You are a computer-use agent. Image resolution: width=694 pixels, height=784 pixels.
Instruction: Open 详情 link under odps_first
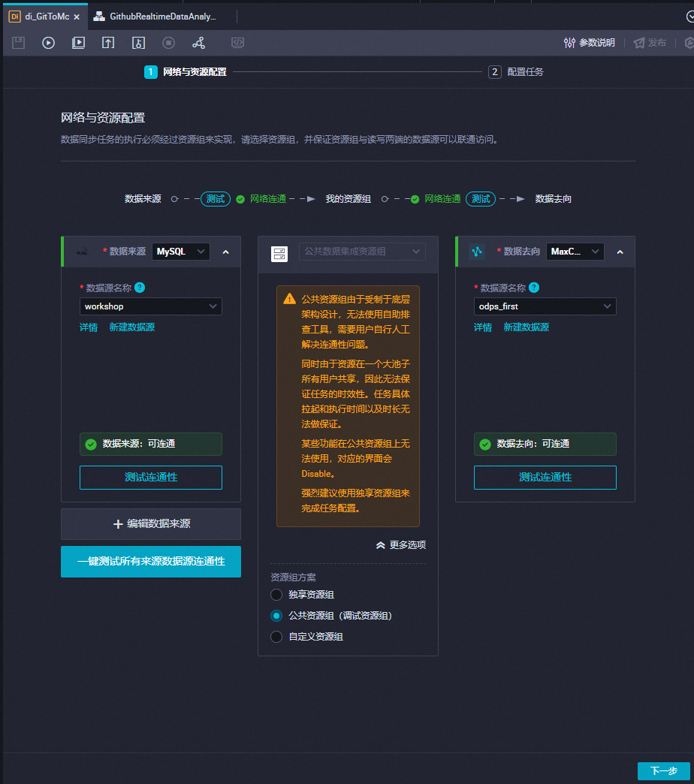pos(483,327)
